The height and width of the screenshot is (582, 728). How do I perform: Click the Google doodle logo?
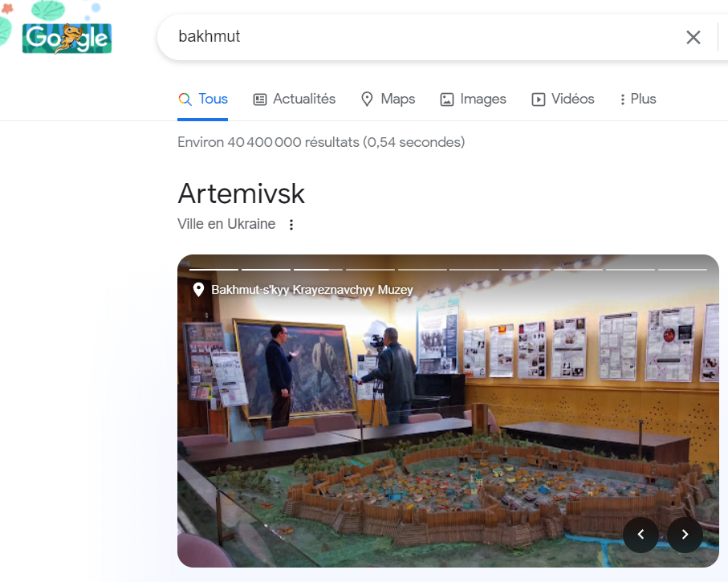click(x=66, y=37)
